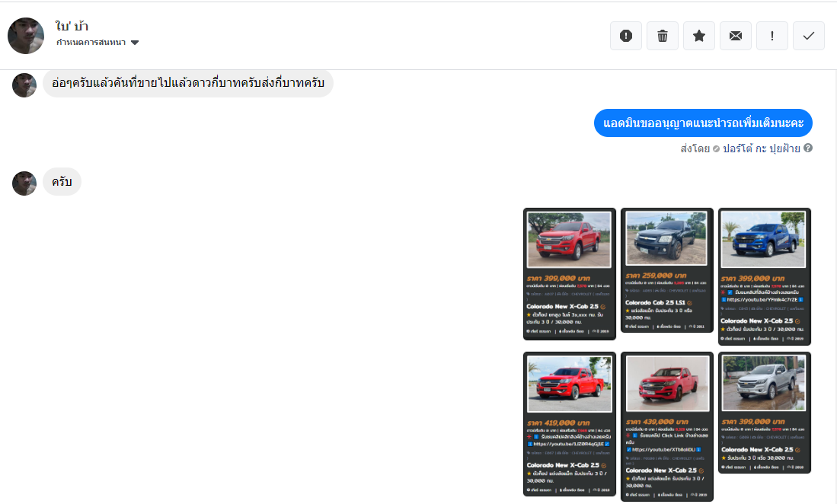Open the 419,000 บาท red Colorado card

click(x=570, y=424)
